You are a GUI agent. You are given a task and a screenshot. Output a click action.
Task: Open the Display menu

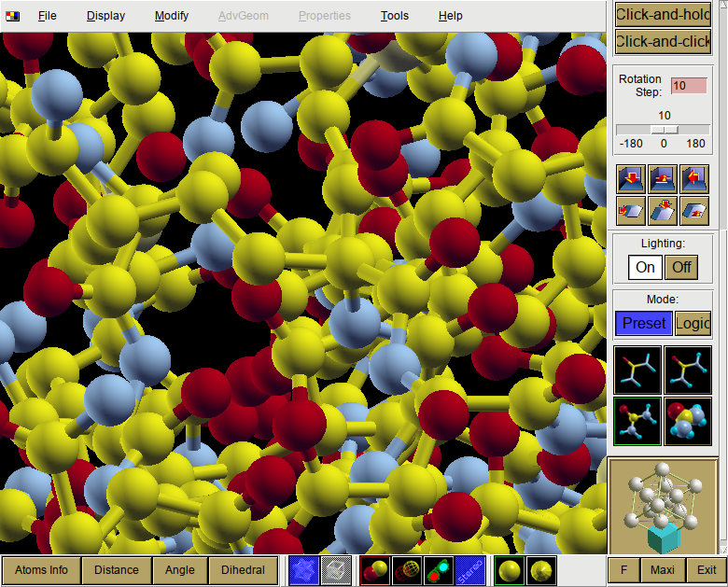105,16
